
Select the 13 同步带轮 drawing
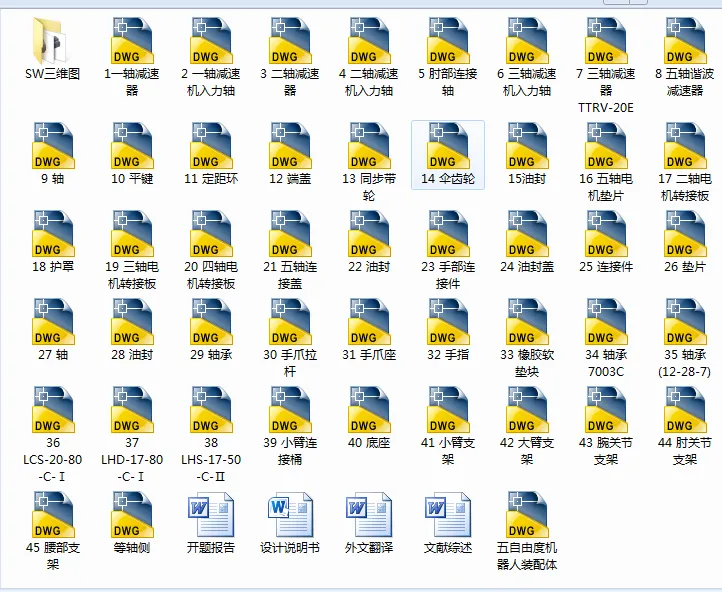point(369,162)
